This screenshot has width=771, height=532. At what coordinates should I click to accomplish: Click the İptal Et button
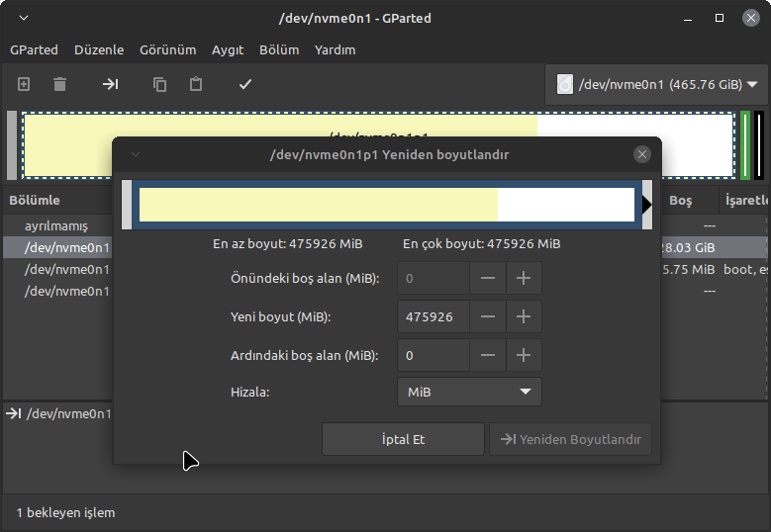[403, 439]
